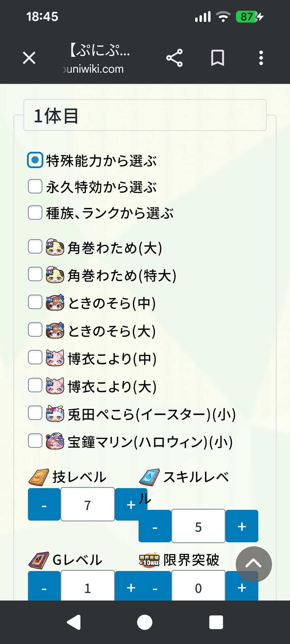Tick the ときのそら(中) checkbox
290x644 pixels.
[x=35, y=302]
